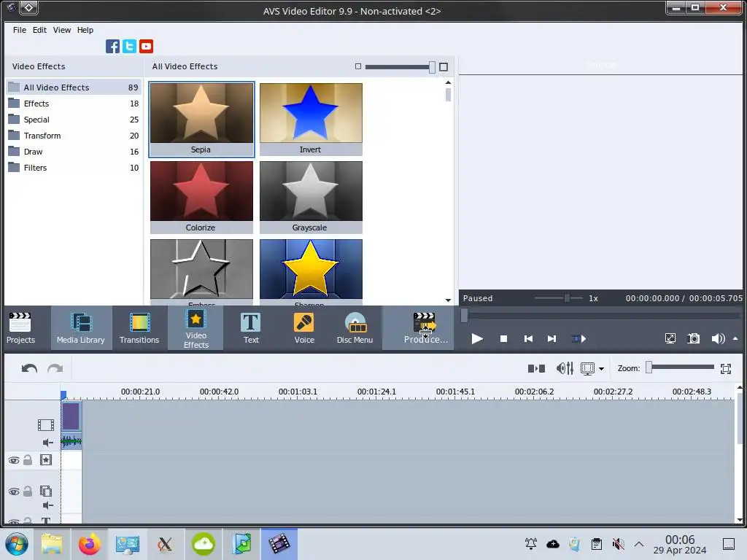Jump to next frame
This screenshot has height=560, width=747.
coord(551,338)
